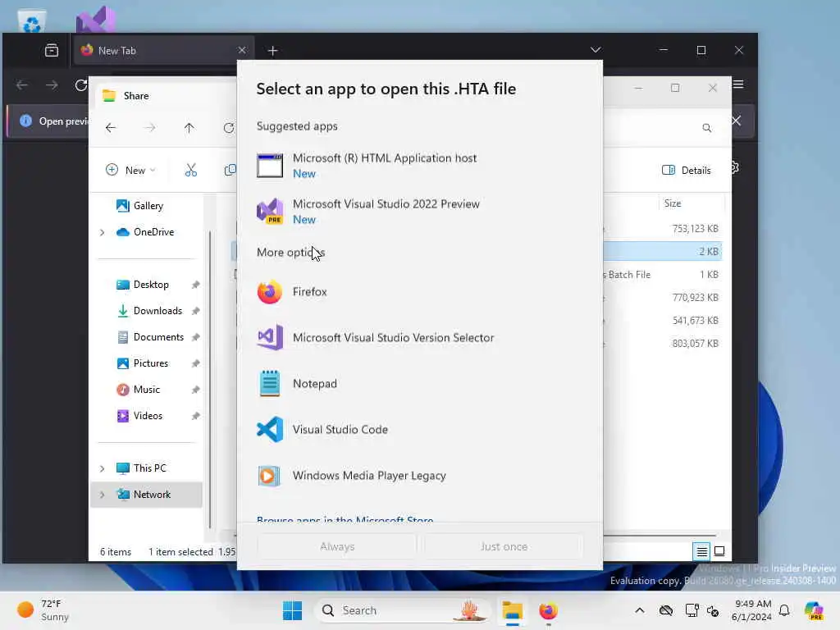Open Browse apps in the Microsoft Store link
840x630 pixels.
(x=345, y=519)
